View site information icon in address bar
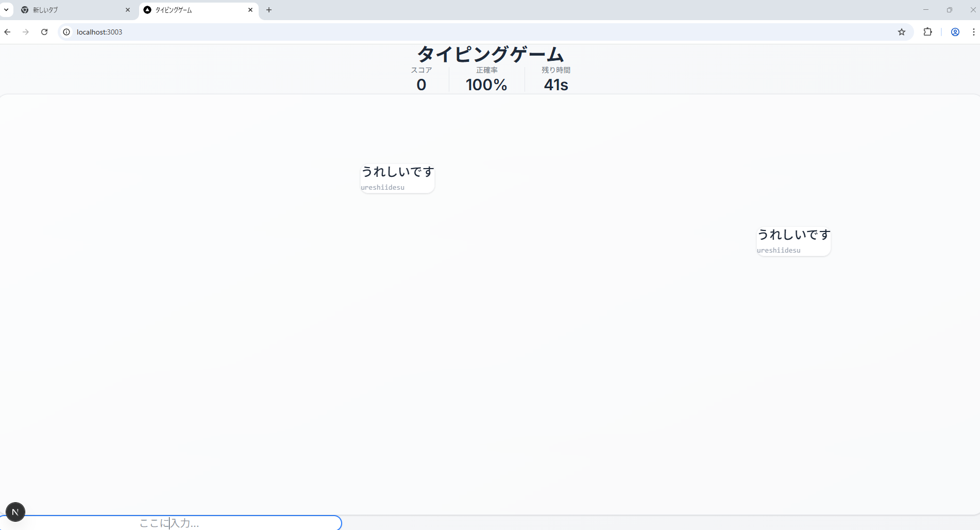 [x=66, y=32]
